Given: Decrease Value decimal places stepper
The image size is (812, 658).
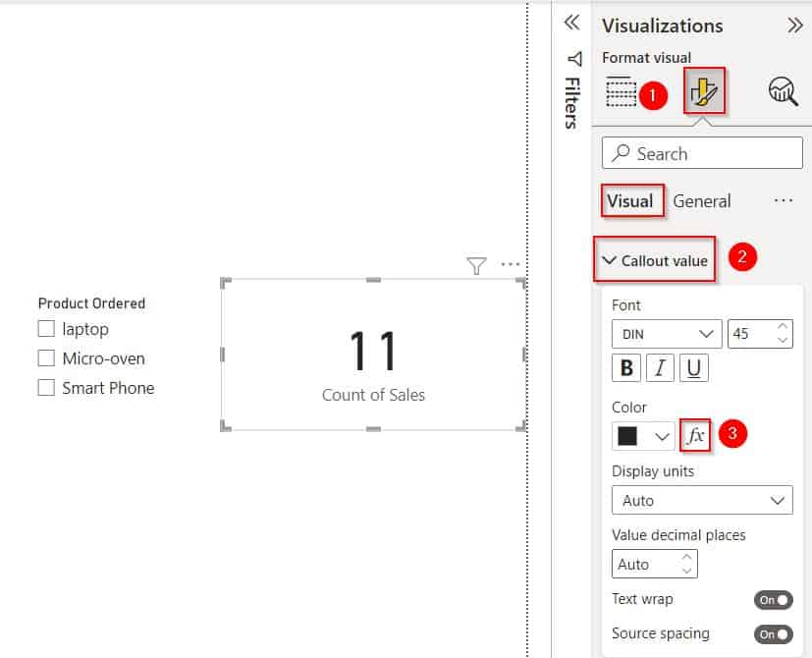Looking at the screenshot, I should (686, 571).
